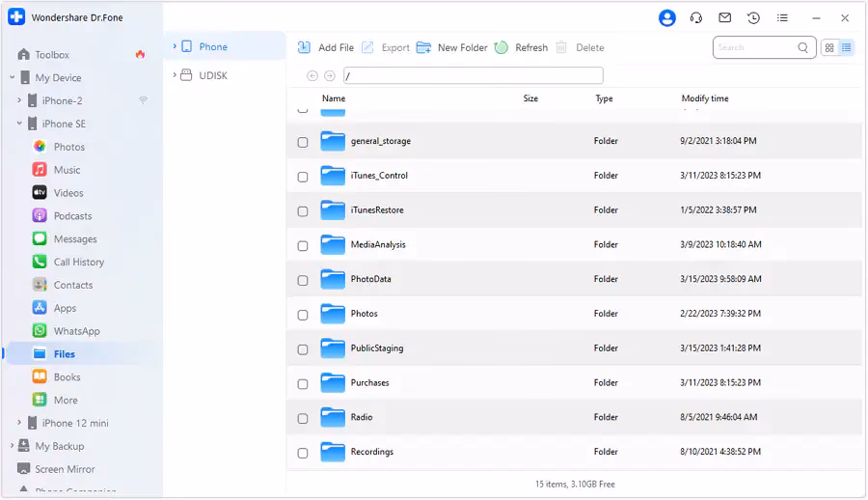
Task: Click the green Refresh icon
Action: tap(501, 47)
